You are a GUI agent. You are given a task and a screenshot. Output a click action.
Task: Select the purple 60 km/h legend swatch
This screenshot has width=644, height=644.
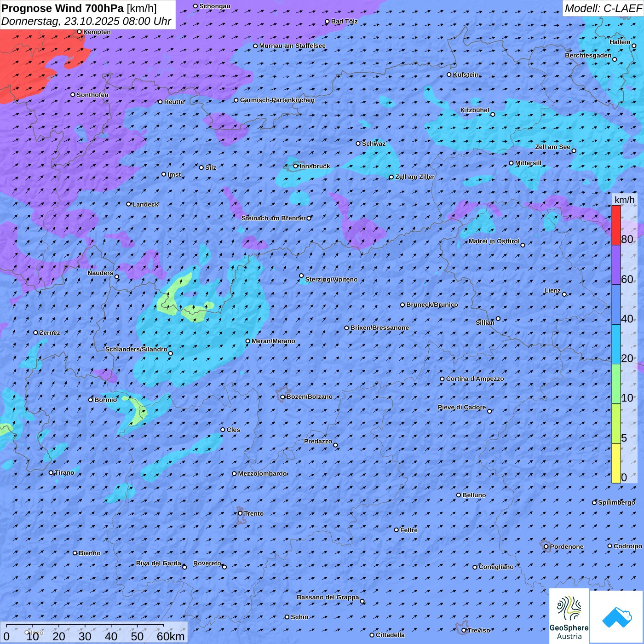(616, 265)
